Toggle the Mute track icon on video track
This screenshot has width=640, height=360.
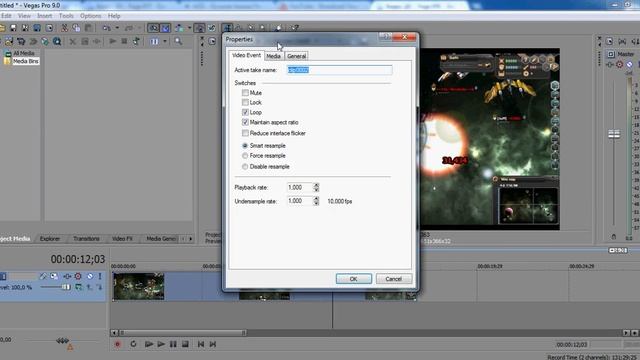point(90,276)
